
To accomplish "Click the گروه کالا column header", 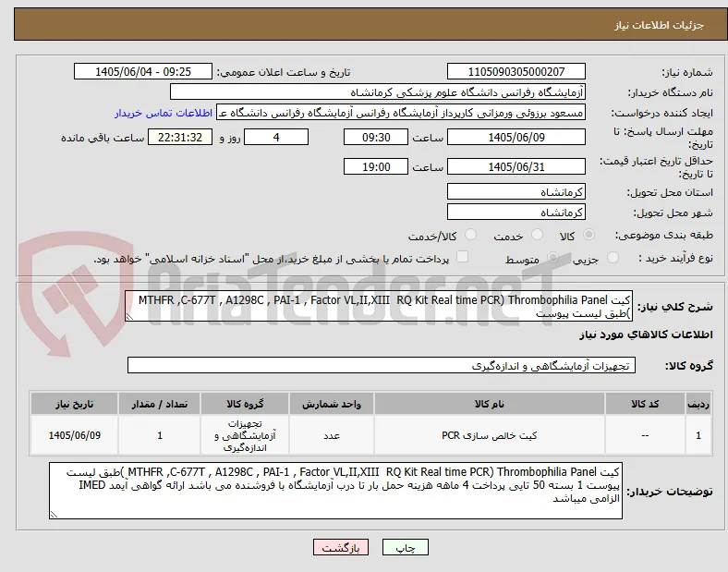I will pos(245,404).
